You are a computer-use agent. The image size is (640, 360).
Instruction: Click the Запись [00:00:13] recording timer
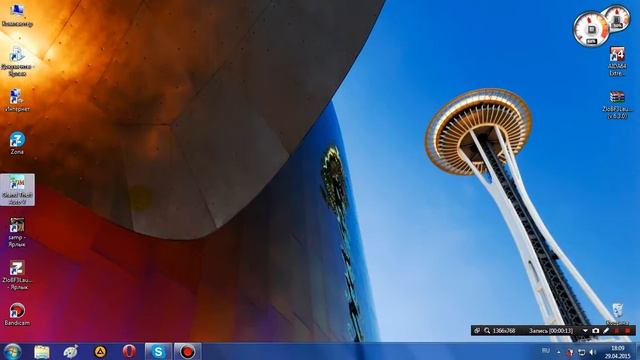(x=551, y=331)
